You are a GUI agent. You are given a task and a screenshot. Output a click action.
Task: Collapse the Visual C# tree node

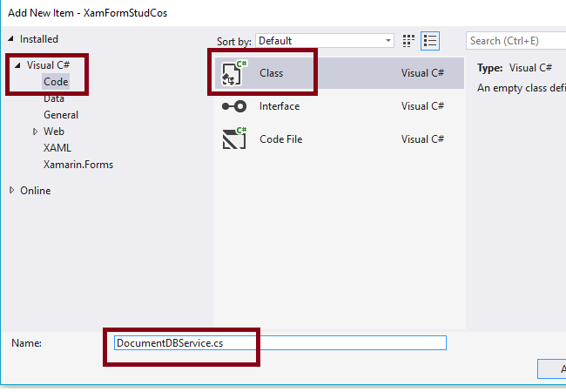(17, 65)
